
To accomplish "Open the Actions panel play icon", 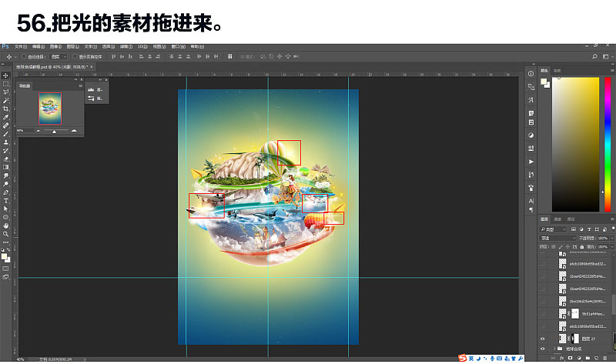I will coord(531,162).
